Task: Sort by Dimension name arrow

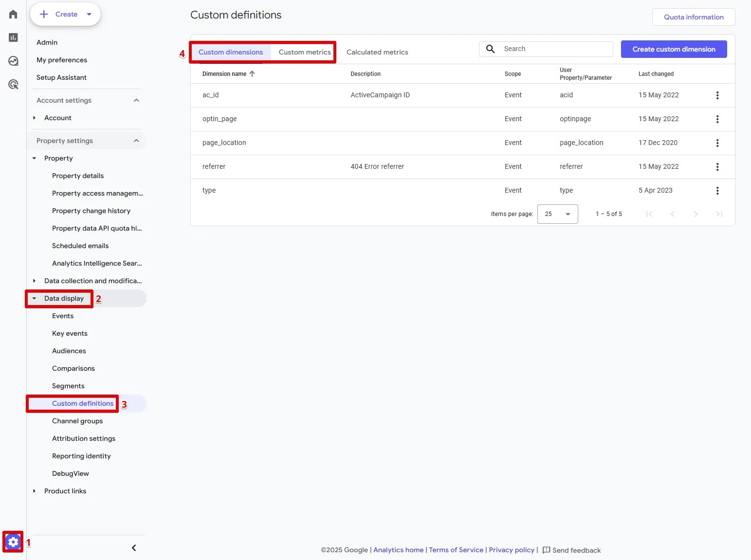Action: [x=252, y=74]
